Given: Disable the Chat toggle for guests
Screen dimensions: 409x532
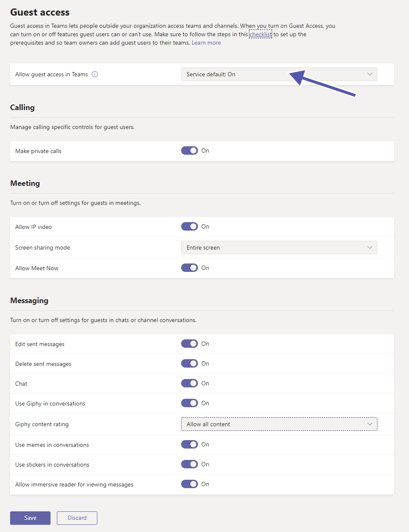Looking at the screenshot, I should 190,383.
